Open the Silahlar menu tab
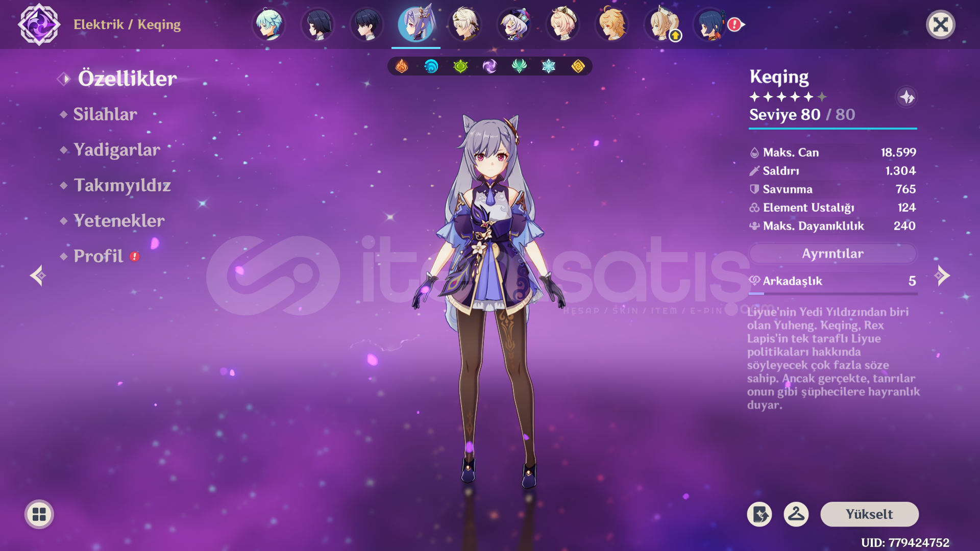Viewport: 980px width, 551px height. point(105,114)
